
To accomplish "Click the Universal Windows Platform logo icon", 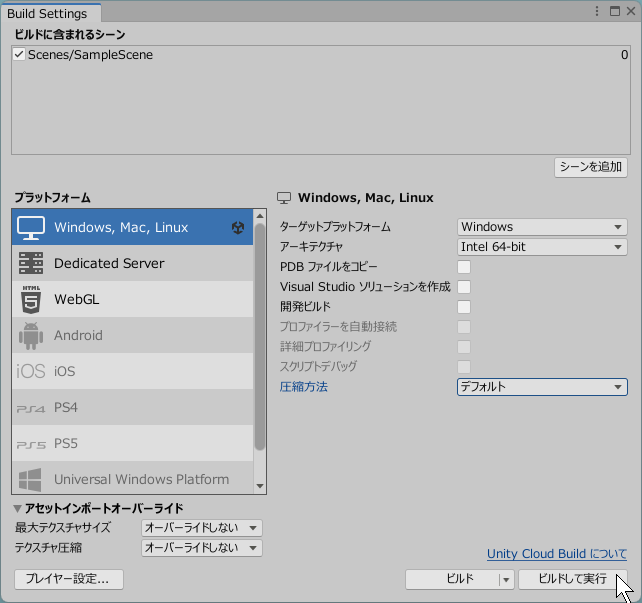I will tap(30, 479).
